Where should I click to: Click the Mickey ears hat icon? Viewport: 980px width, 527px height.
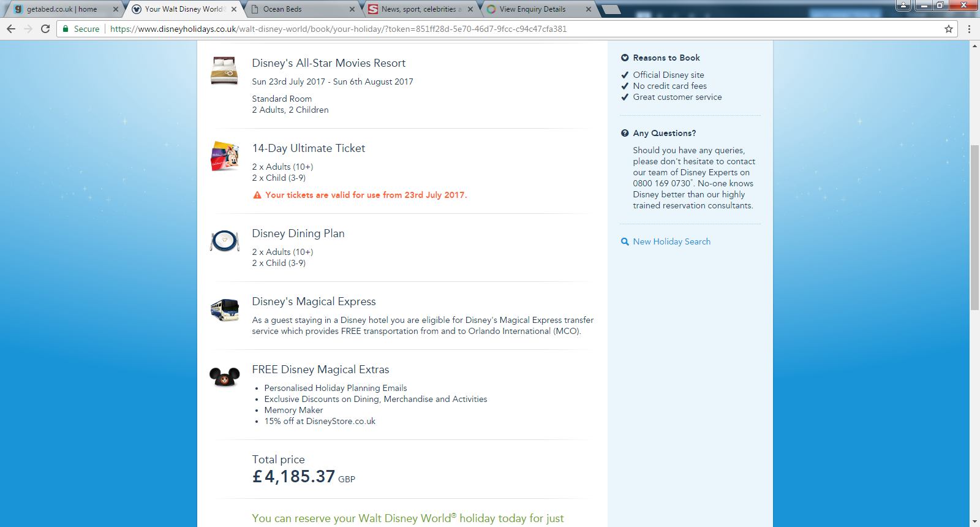[224, 376]
